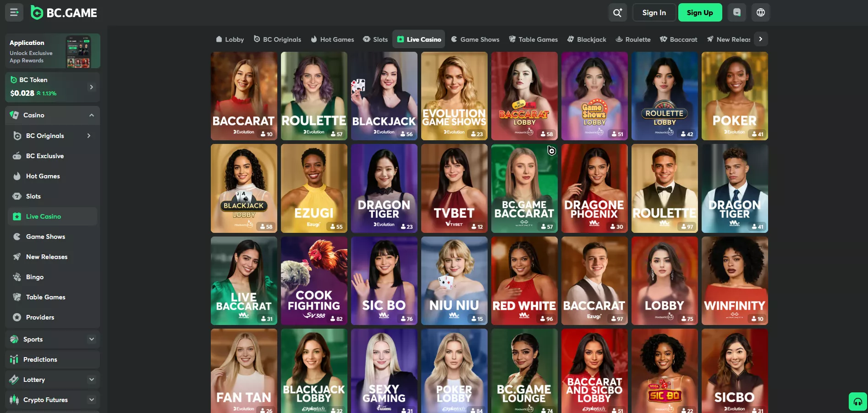
Task: Click the BC Exclusive gamepad icon
Action: (x=17, y=156)
